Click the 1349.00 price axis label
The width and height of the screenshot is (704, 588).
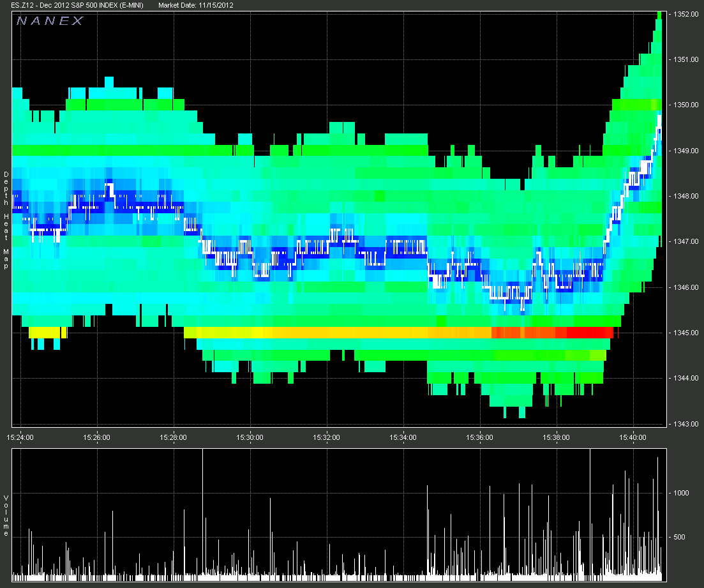click(x=685, y=151)
